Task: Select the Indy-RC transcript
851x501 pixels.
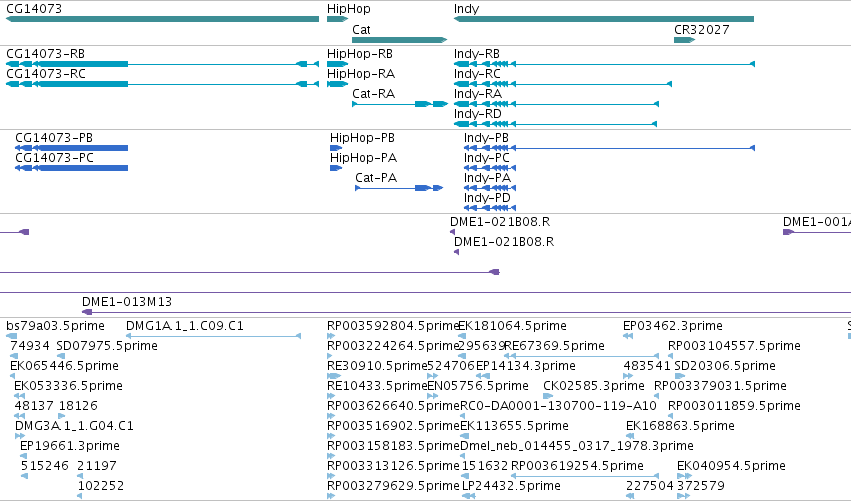Action: pyautogui.click(x=563, y=84)
